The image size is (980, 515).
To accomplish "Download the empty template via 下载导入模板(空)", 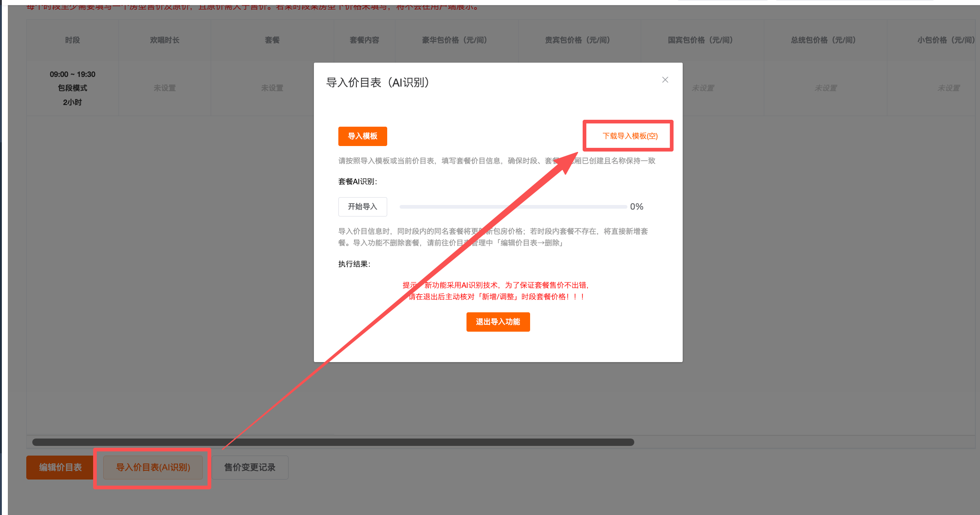I will coord(630,136).
